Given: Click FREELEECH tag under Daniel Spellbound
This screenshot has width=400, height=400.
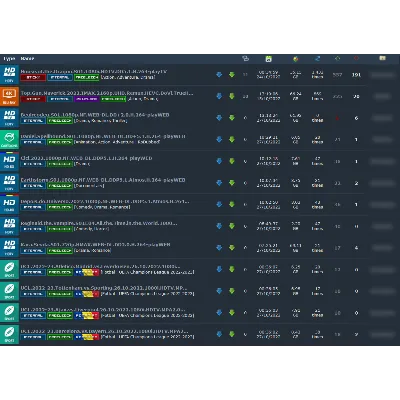Looking at the screenshot, I should pos(60,142).
